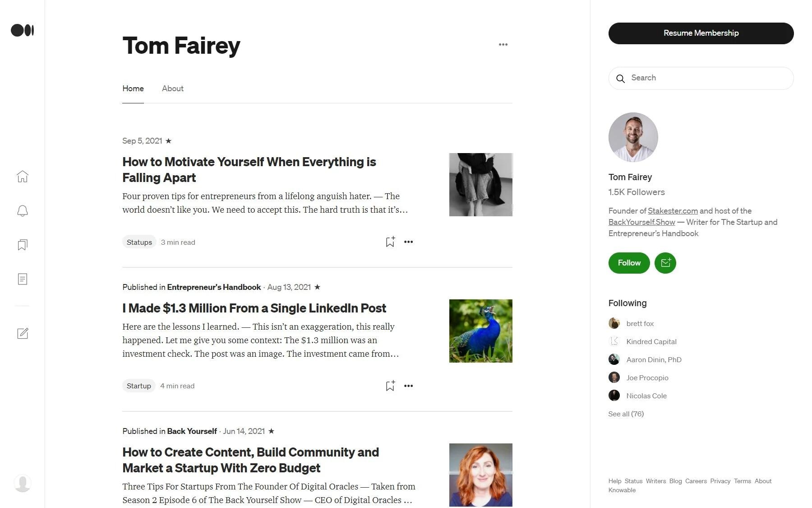Viewport: 812px width, 508px height.
Task: Open Status footer link
Action: (x=633, y=481)
